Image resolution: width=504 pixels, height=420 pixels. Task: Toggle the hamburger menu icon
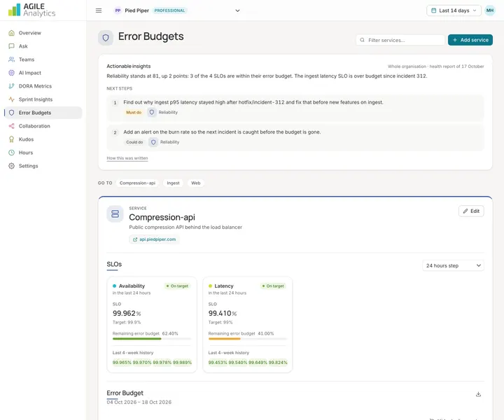pos(99,10)
